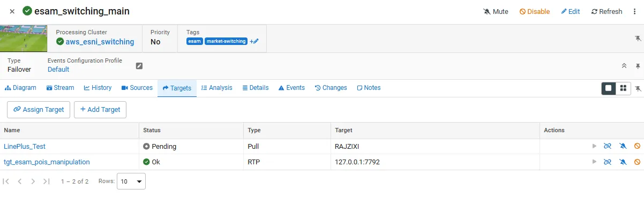This screenshot has height=220, width=644.
Task: Switch to the Diagram tab
Action: [x=20, y=88]
